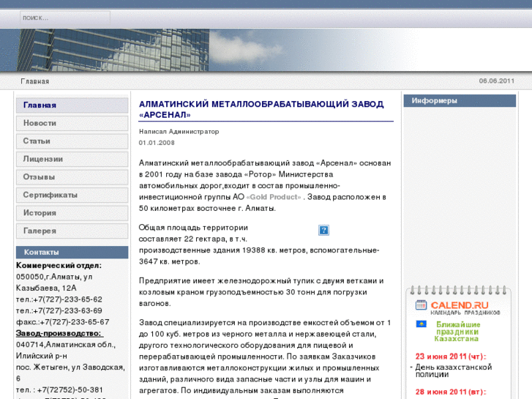This screenshot has height=399, width=532.
Task: Open the article title about завод «Арсенал»
Action: tap(261, 109)
